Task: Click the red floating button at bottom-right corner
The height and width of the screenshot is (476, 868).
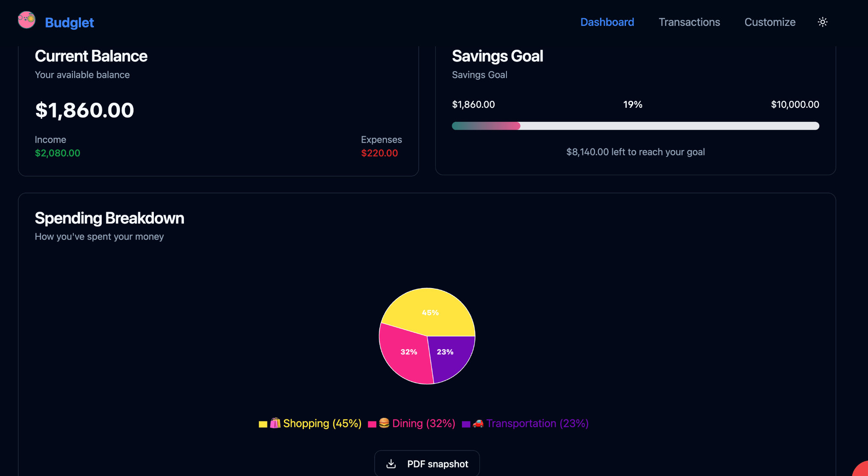Action: tap(862, 470)
